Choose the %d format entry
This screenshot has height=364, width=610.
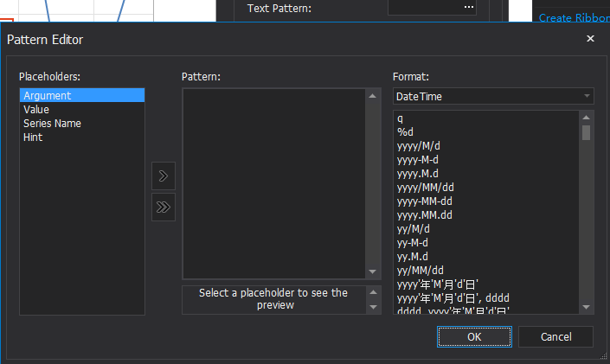[x=406, y=131]
